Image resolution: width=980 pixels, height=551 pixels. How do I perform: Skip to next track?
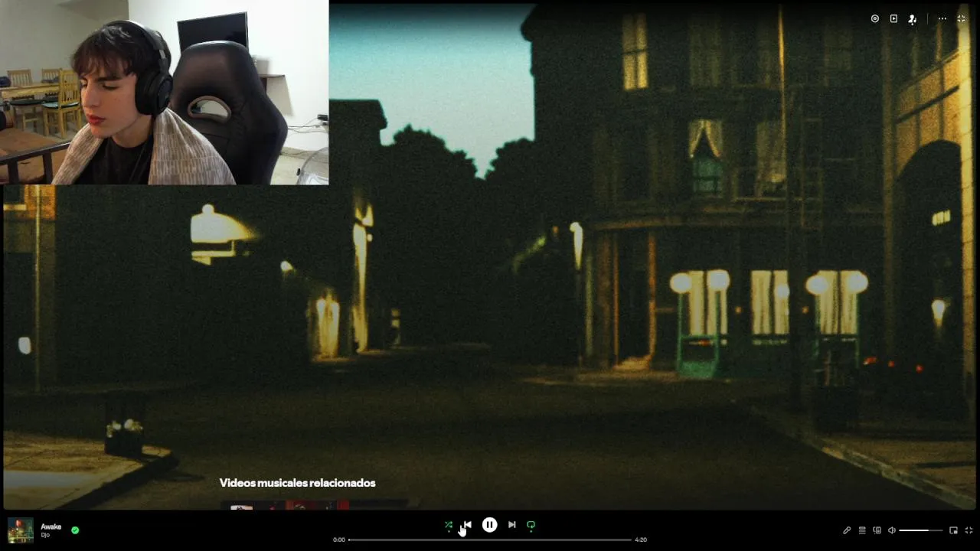tap(511, 525)
